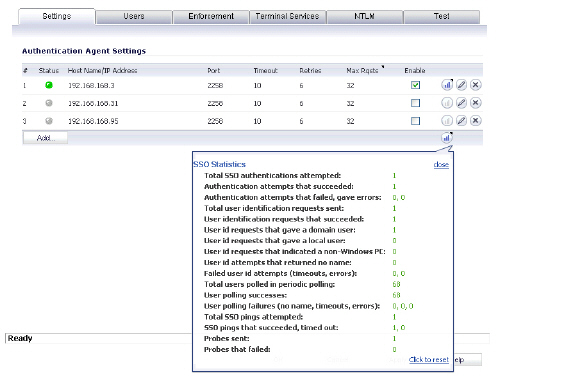
Task: Switch to the Users tab
Action: [x=134, y=17]
